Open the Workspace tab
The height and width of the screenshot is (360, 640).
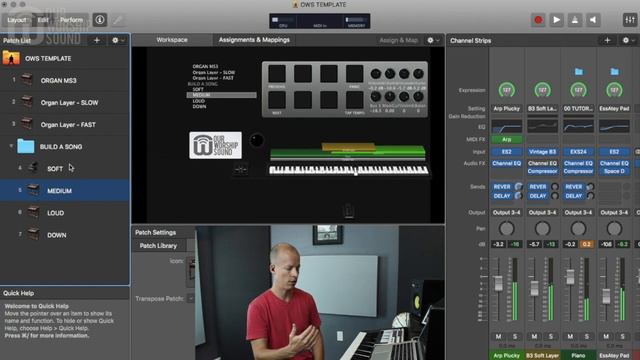tap(172, 40)
